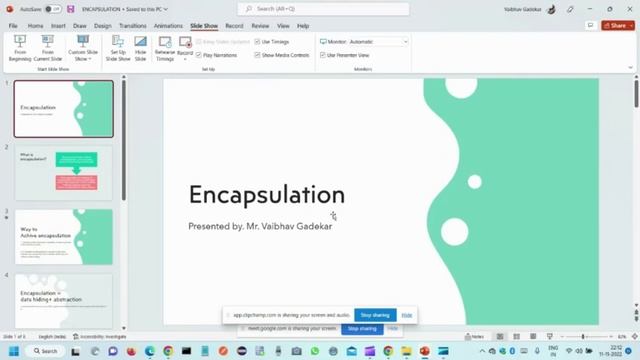Toggle Keep Slides Updated checkbox
640x360 pixels.
tap(199, 42)
